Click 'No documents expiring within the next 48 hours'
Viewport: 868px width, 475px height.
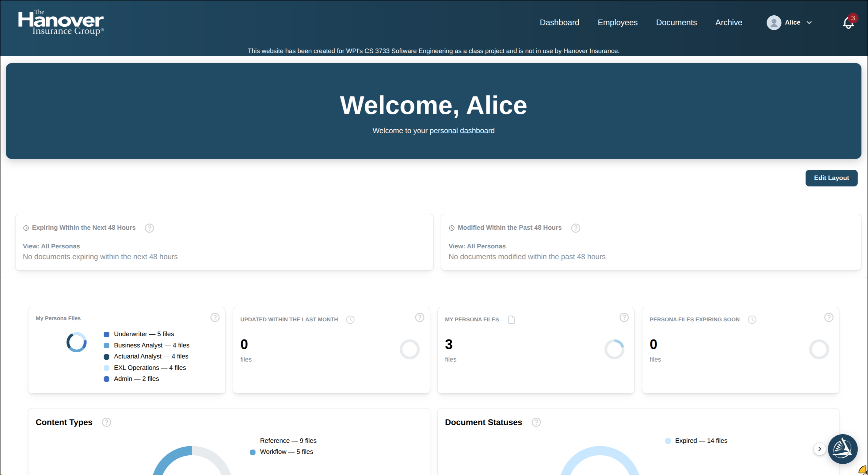(x=100, y=257)
